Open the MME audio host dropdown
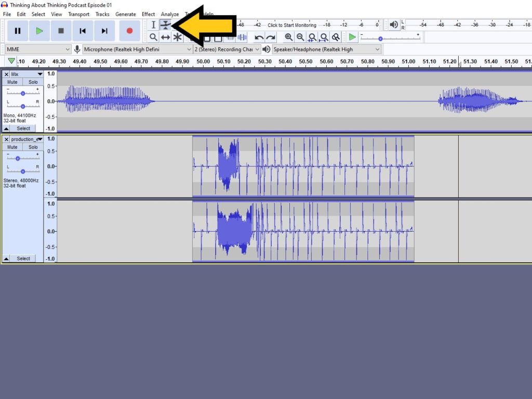This screenshot has height=399, width=532. pos(36,49)
